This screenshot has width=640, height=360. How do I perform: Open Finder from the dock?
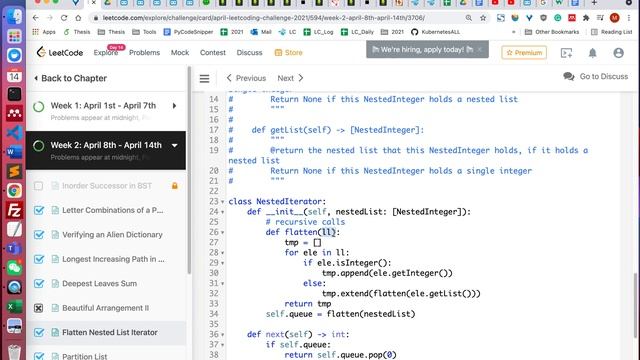tap(14, 16)
